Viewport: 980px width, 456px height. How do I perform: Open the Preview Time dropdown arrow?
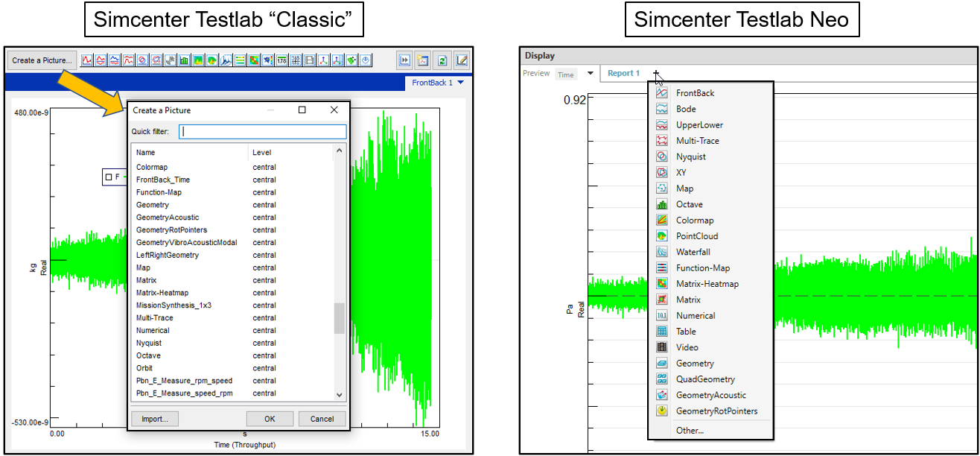point(591,74)
